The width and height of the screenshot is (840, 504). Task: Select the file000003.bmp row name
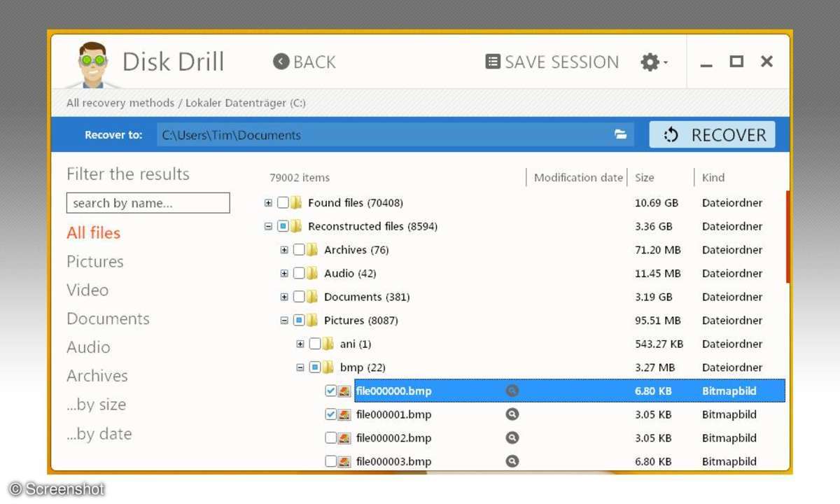(x=393, y=461)
